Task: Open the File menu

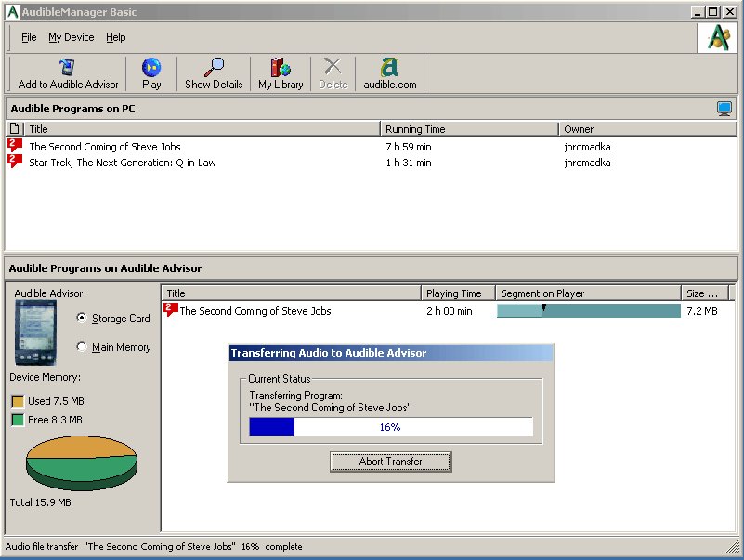Action: click(x=29, y=37)
